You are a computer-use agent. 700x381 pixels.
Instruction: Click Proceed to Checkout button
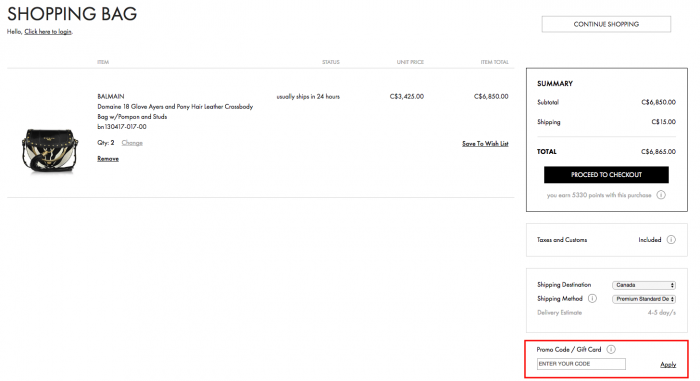606,175
